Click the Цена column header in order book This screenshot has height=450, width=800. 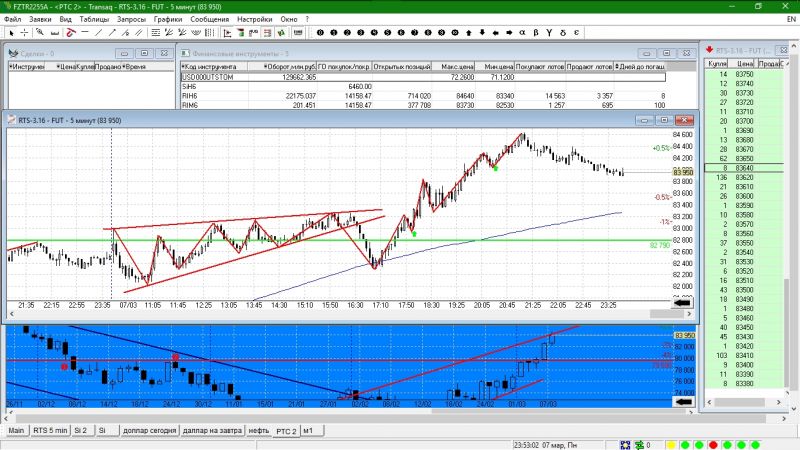click(x=743, y=64)
